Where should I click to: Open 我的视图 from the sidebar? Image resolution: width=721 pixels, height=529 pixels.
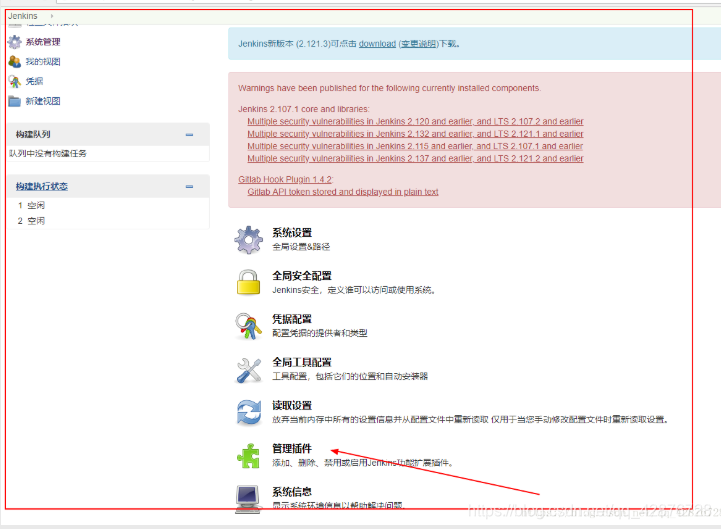(43, 62)
